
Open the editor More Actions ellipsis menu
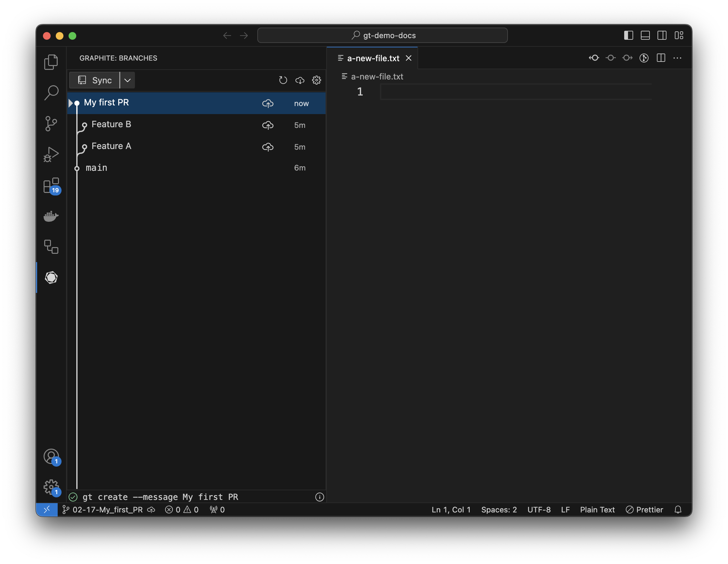pos(677,58)
